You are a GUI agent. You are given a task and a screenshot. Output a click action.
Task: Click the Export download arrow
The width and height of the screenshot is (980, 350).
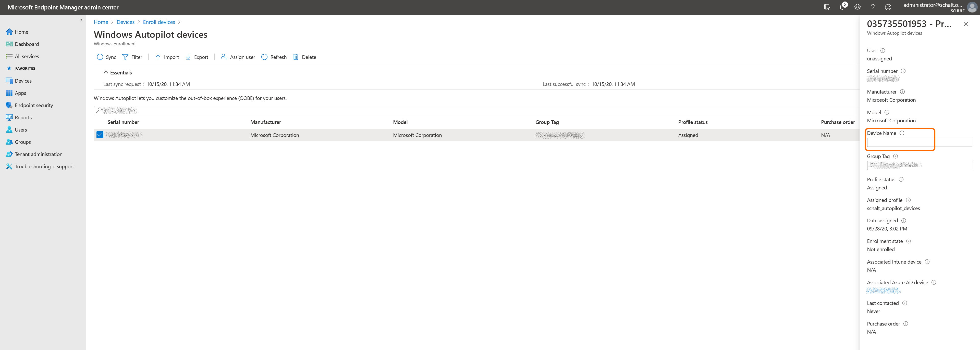coord(188,57)
